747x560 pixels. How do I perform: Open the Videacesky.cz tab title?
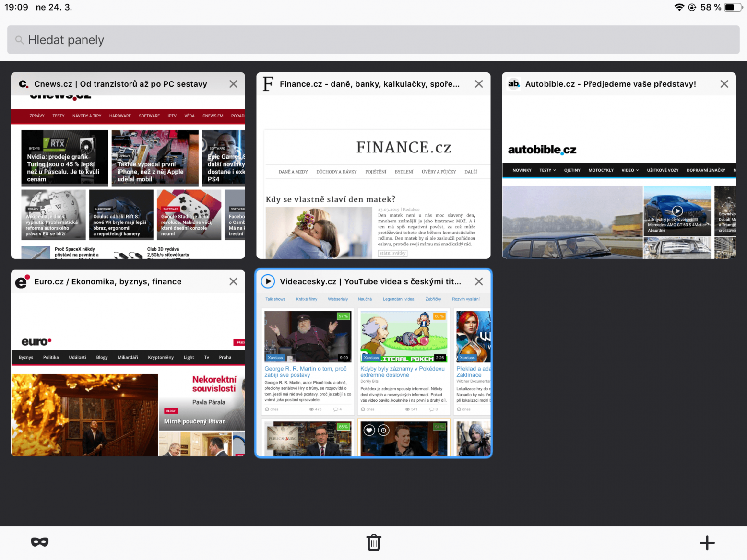point(370,281)
